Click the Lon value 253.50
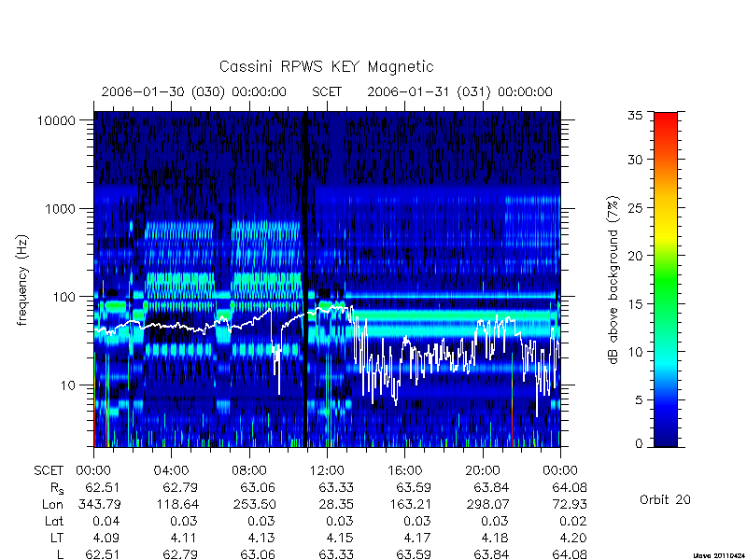The image size is (747, 560). point(254,504)
